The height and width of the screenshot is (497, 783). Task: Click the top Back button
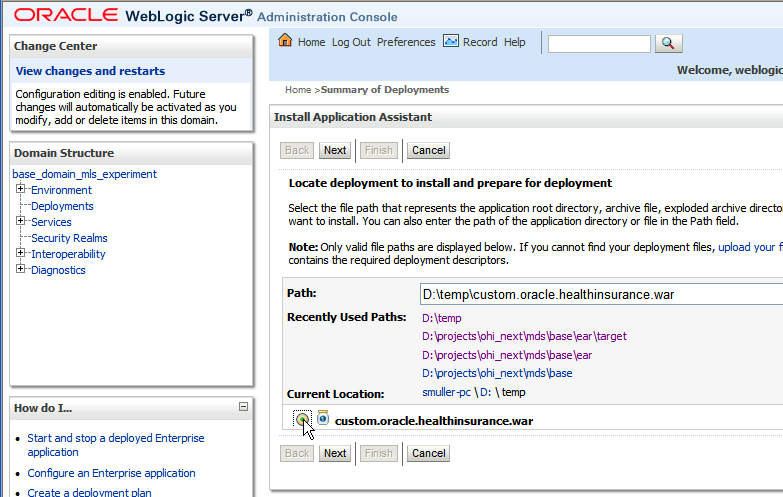(x=297, y=150)
